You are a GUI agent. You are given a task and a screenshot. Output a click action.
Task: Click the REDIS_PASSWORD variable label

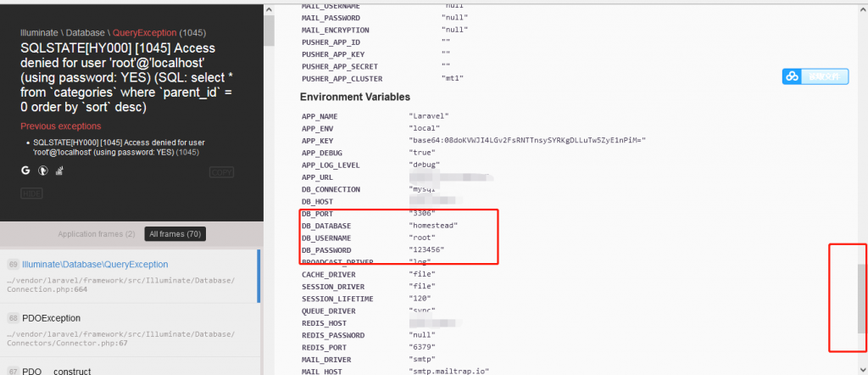(332, 335)
